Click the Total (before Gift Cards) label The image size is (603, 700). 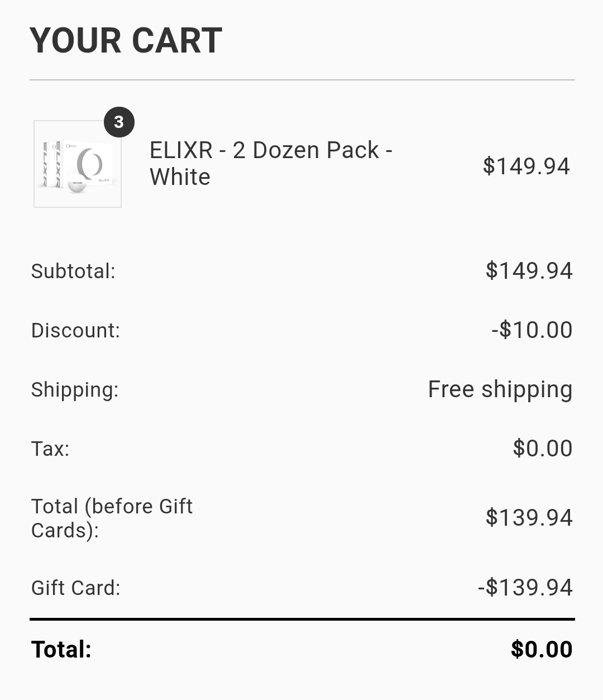click(x=112, y=518)
